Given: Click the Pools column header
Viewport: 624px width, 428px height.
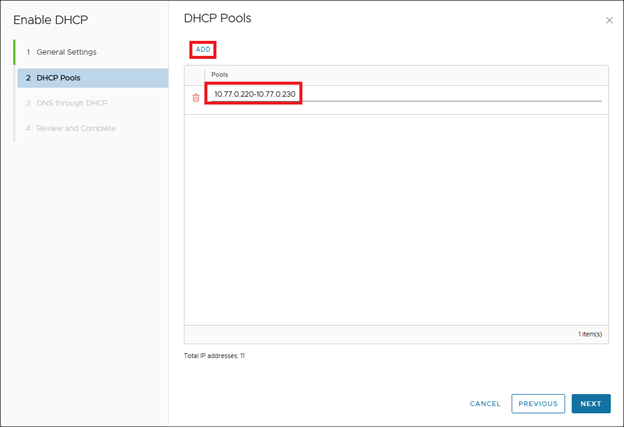Looking at the screenshot, I should point(220,75).
